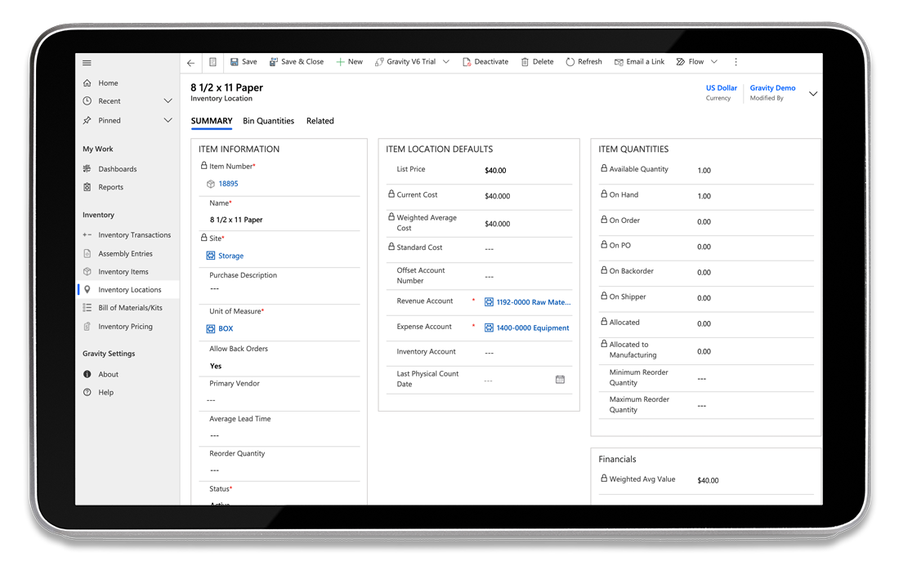The image size is (899, 588).
Task: Click the Name field 8 1/2 x 11 Paper
Action: point(236,220)
